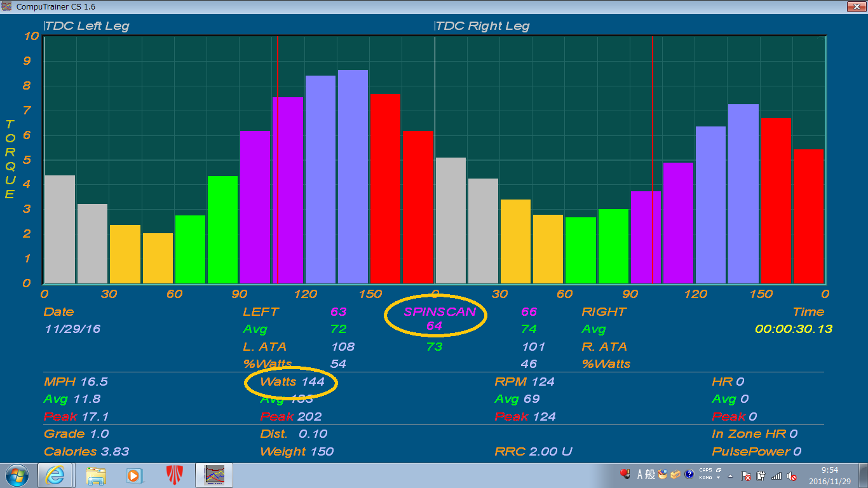The width and height of the screenshot is (868, 488).
Task: Click the RIGHT spinscan value 66
Action: tap(529, 312)
